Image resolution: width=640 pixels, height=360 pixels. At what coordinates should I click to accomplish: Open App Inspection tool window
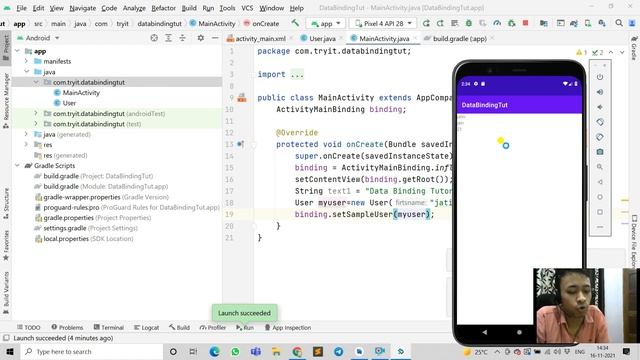click(288, 327)
